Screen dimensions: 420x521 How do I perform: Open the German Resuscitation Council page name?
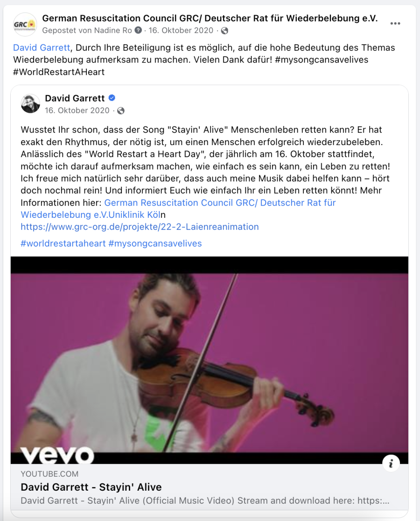210,18
